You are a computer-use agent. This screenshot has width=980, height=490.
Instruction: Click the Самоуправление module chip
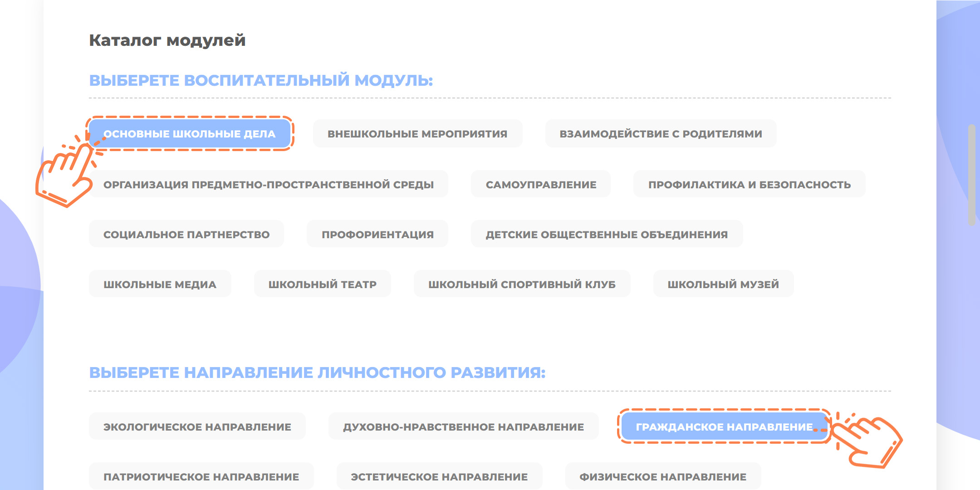[541, 185]
